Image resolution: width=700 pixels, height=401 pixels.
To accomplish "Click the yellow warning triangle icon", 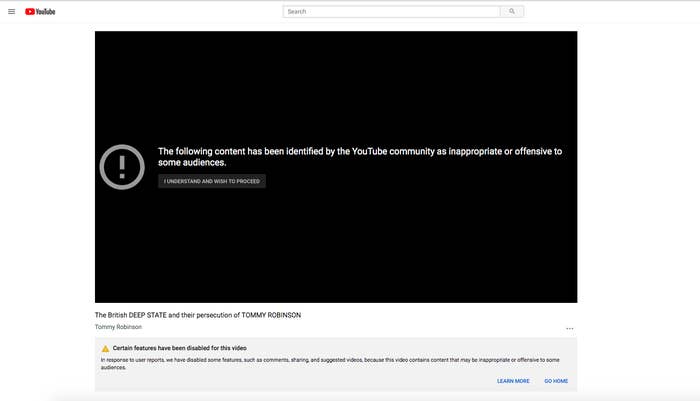I will 105,348.
